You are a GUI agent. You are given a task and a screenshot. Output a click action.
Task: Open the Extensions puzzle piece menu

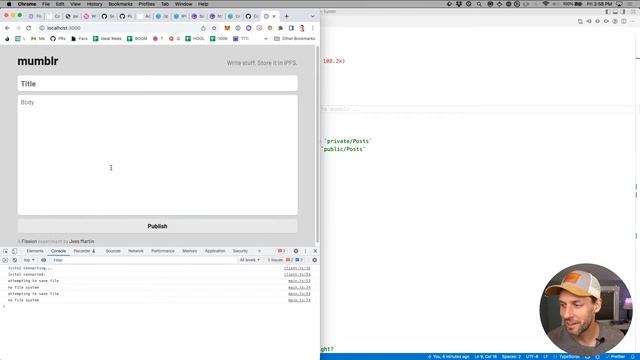[x=280, y=28]
